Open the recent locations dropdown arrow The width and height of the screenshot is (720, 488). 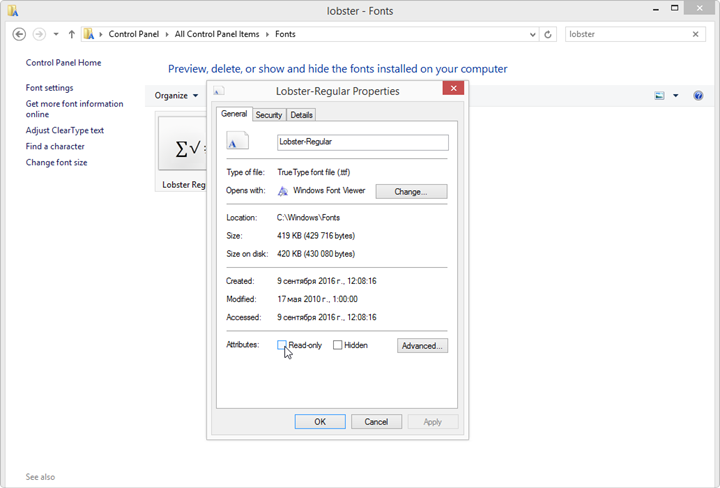coord(56,34)
